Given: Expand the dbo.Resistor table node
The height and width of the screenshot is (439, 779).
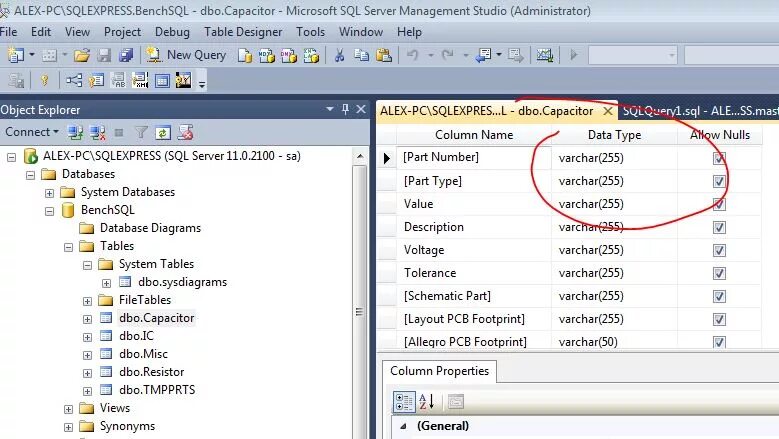Looking at the screenshot, I should point(87,373).
